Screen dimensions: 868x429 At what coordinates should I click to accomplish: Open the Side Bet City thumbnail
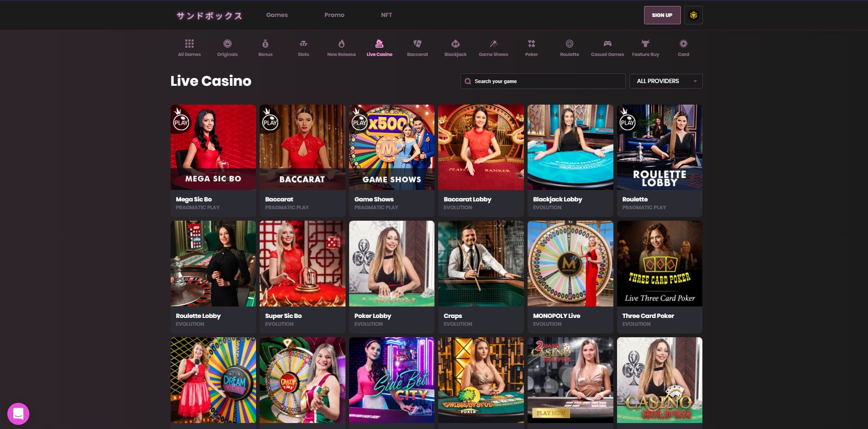[392, 380]
